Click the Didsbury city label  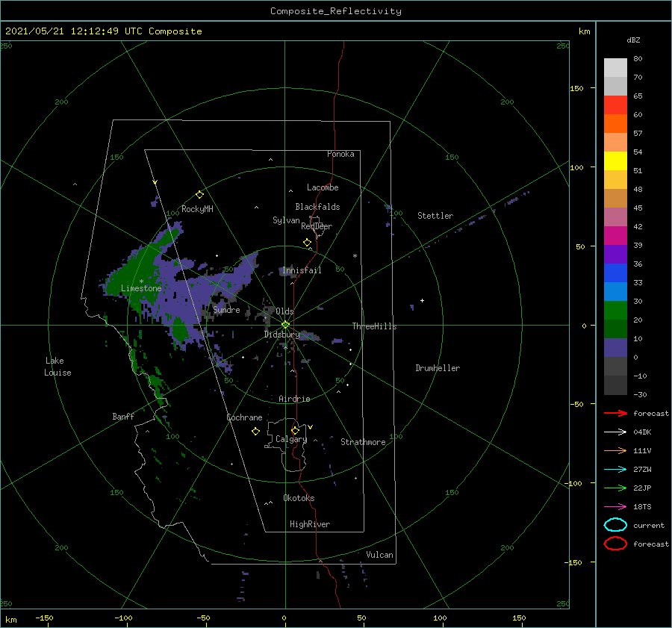[x=282, y=335]
